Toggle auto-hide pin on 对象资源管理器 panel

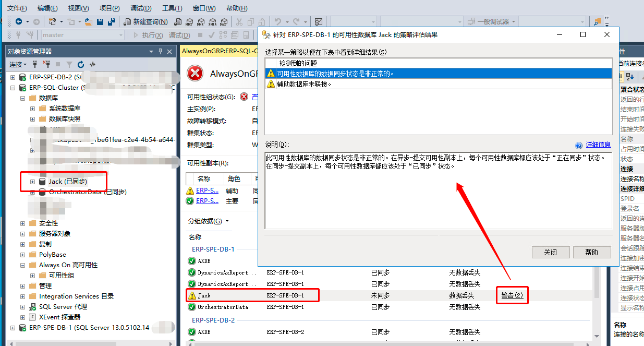[x=161, y=51]
